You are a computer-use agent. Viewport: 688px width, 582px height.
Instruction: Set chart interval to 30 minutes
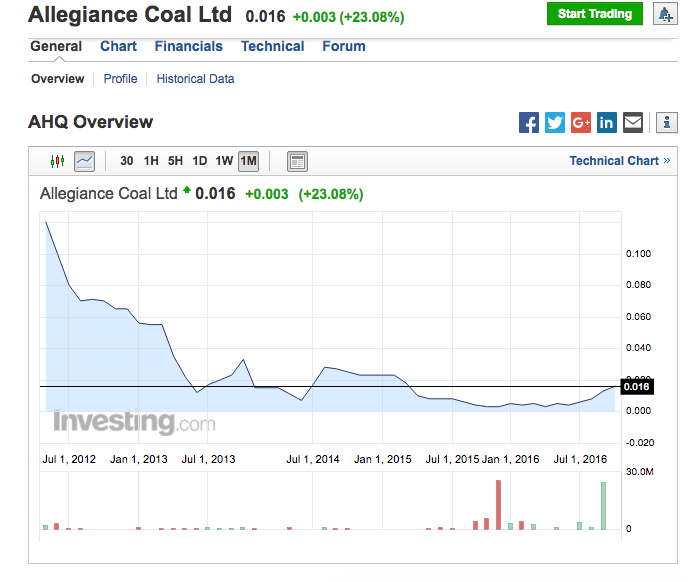[127, 161]
